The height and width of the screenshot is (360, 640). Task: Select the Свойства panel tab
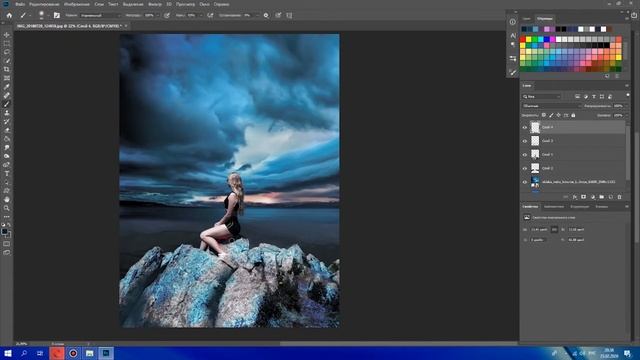pos(530,207)
